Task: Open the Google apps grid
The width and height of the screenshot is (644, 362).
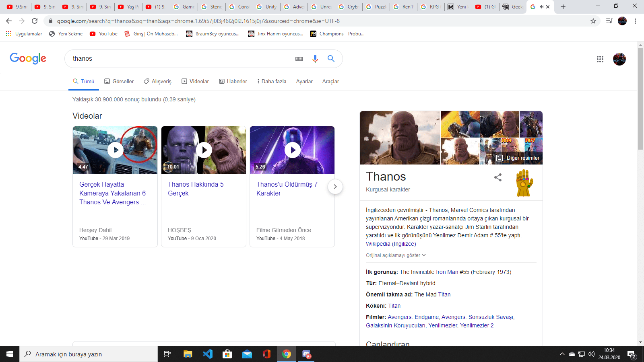Action: coord(600,59)
